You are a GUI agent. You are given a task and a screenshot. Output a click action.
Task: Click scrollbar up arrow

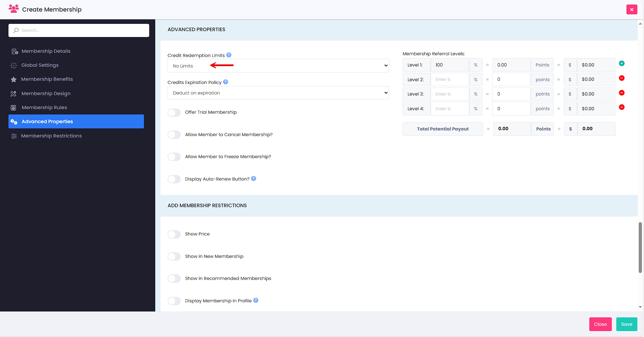(640, 24)
